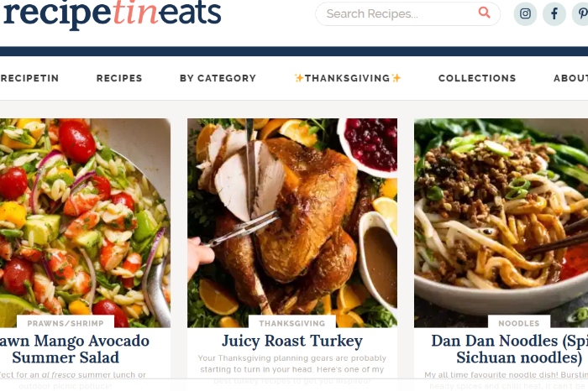588x391 pixels.
Task: Go to the Thanksgiving menu item
Action: point(347,78)
